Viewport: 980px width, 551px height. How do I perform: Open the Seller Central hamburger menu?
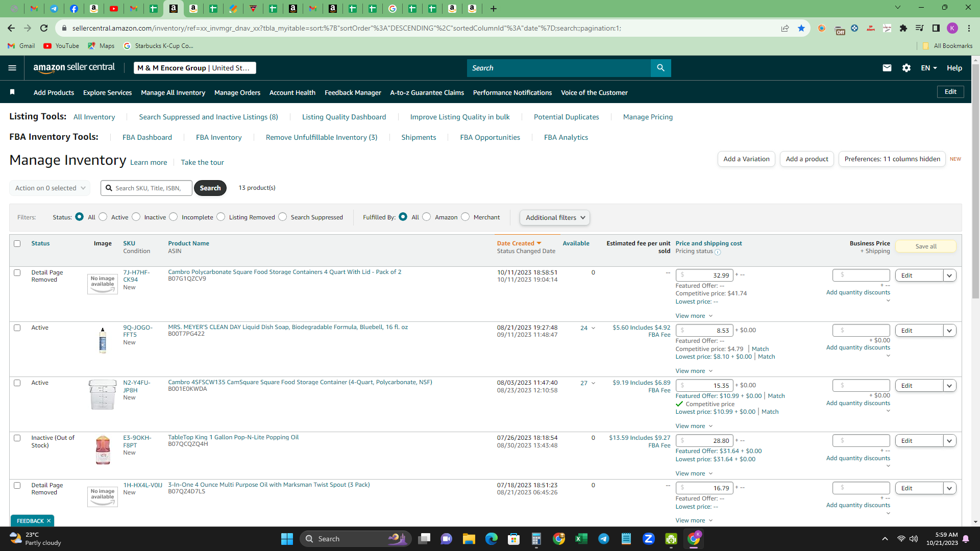point(12,68)
